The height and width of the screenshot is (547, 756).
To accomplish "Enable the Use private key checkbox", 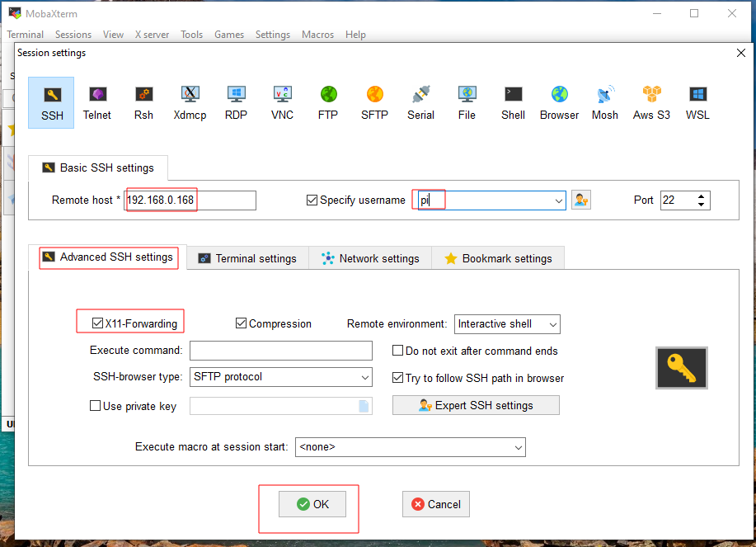I will pos(95,406).
